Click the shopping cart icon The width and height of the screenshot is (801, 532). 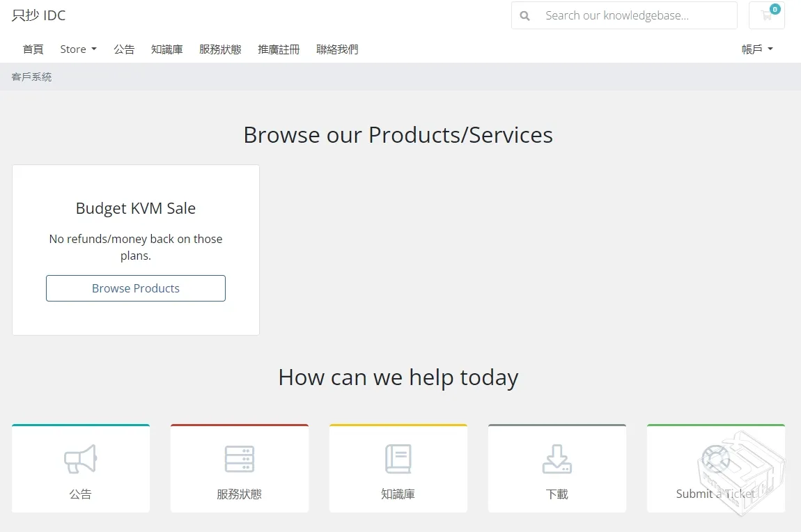(x=765, y=18)
